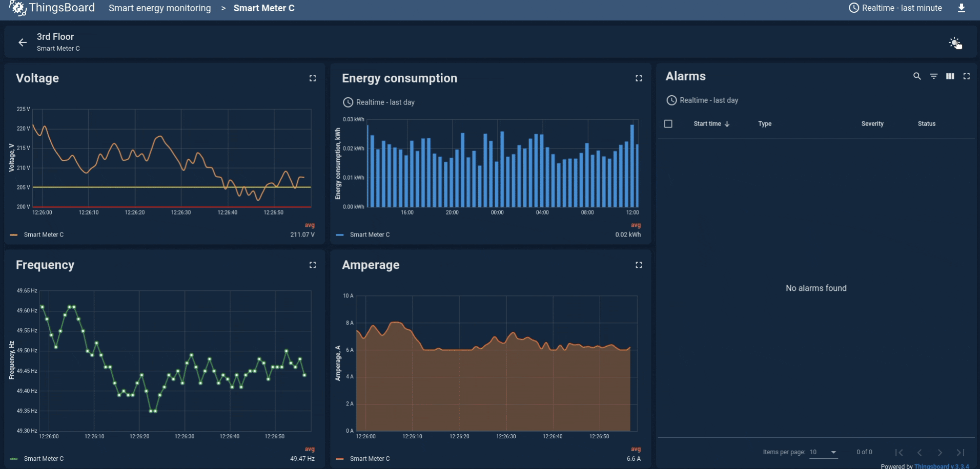This screenshot has width=980, height=469.
Task: Change the Energy consumption Realtime - last day window
Action: [x=379, y=102]
